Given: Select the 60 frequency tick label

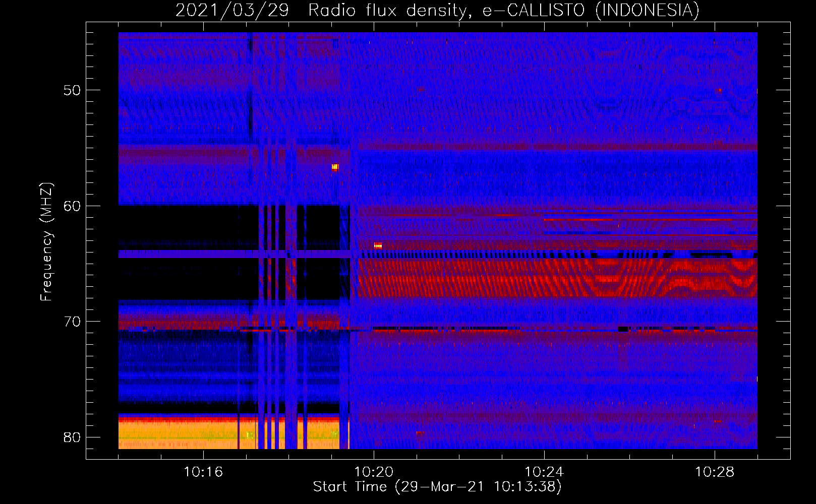Looking at the screenshot, I should pos(72,206).
